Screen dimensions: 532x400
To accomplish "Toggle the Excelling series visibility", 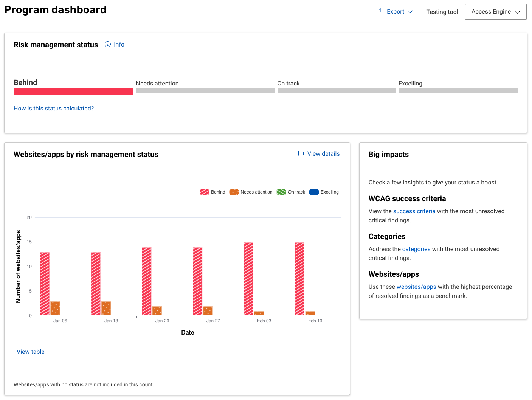I will click(314, 192).
